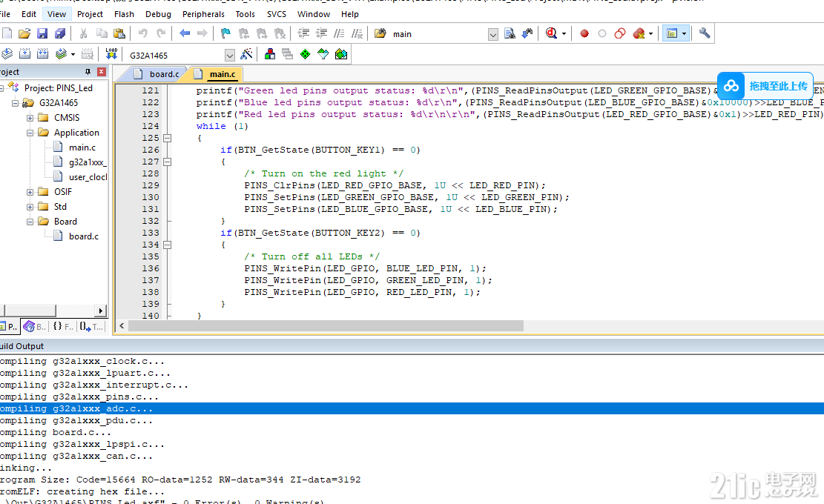Open configuration wrench icon
824x504 pixels.
coord(704,33)
